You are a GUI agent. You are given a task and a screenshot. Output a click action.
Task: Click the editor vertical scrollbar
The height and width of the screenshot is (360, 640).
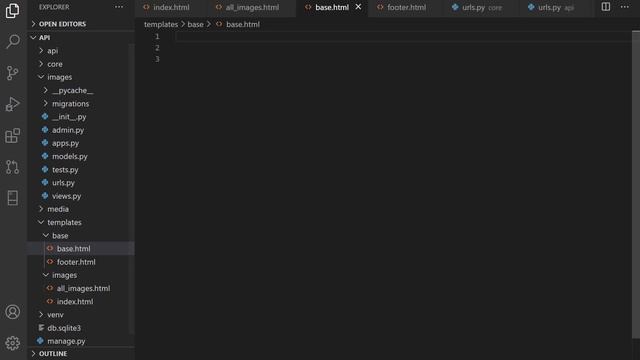pos(636,184)
